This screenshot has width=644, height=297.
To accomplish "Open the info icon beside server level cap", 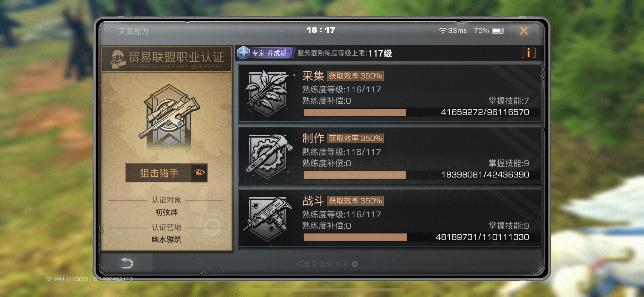I will click(x=529, y=53).
